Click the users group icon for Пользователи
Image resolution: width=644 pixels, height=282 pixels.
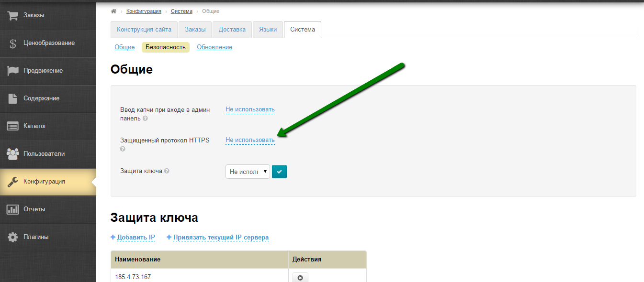pyautogui.click(x=13, y=154)
